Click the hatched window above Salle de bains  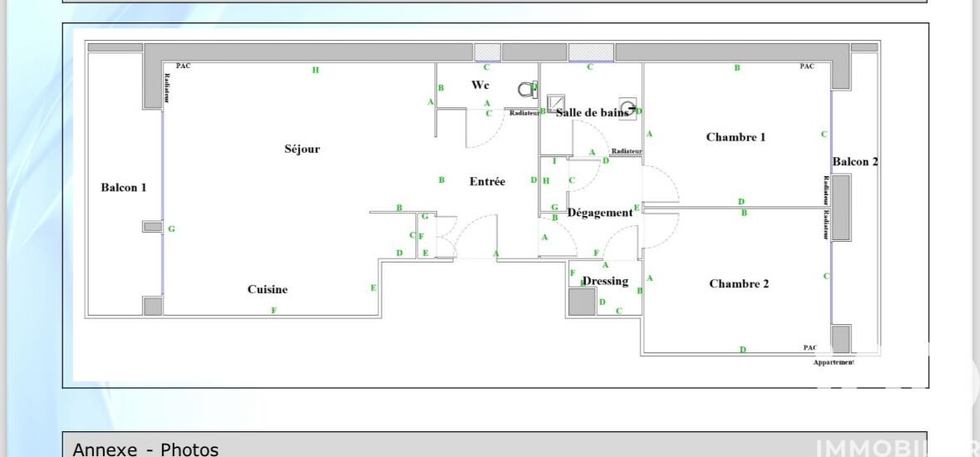click(x=591, y=52)
